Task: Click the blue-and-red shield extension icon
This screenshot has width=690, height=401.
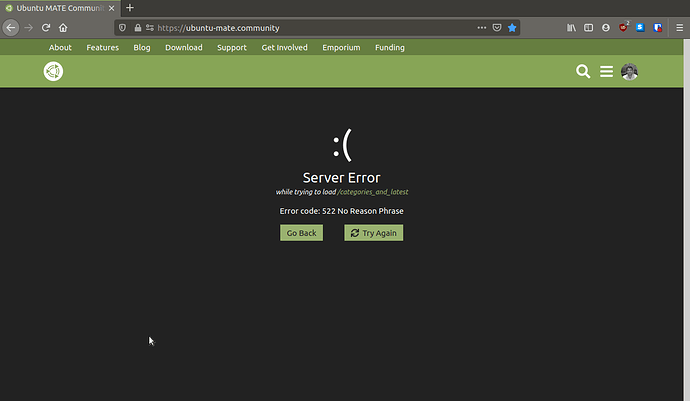Action: [x=658, y=28]
